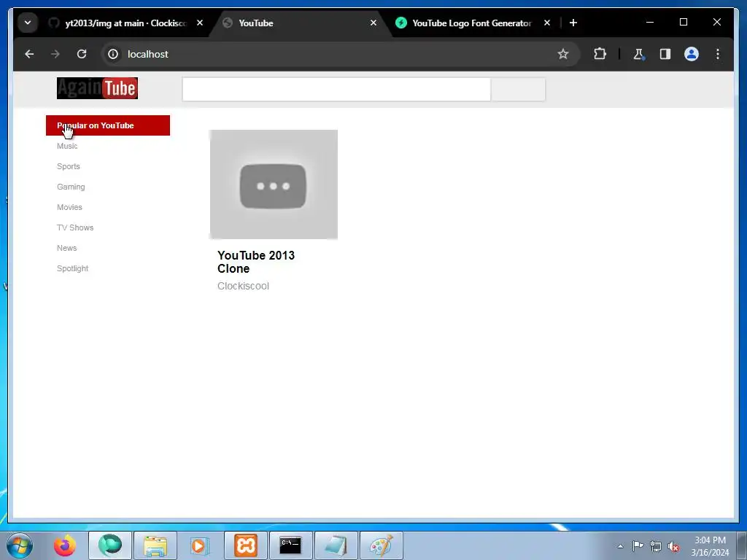Close the YouTube Logo Font Generator tab
This screenshot has height=560, width=747.
click(547, 23)
